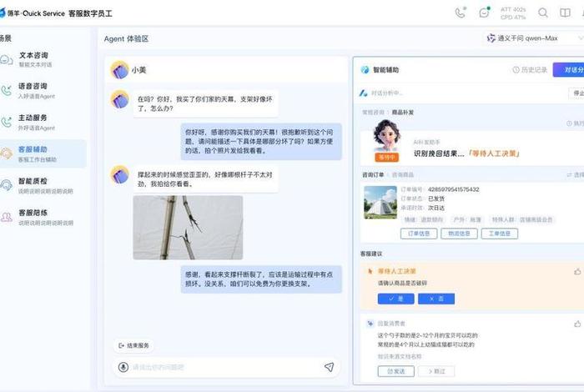Click the AI assistant girl avatar
This screenshot has width=584, height=392.
coord(386,136)
